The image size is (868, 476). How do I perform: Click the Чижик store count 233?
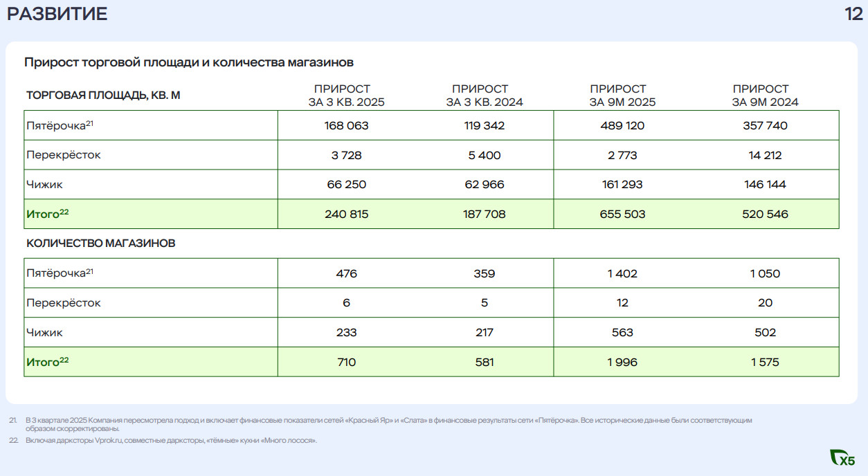[346, 333]
